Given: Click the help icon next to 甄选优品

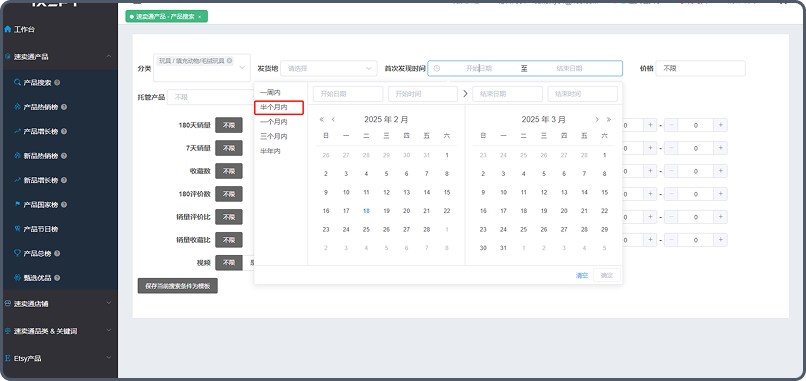Looking at the screenshot, I should [57, 278].
